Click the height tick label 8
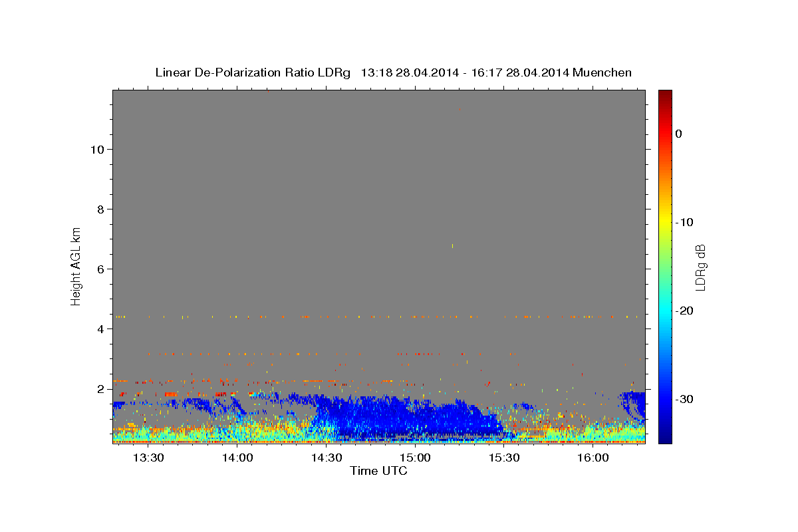 coord(101,209)
